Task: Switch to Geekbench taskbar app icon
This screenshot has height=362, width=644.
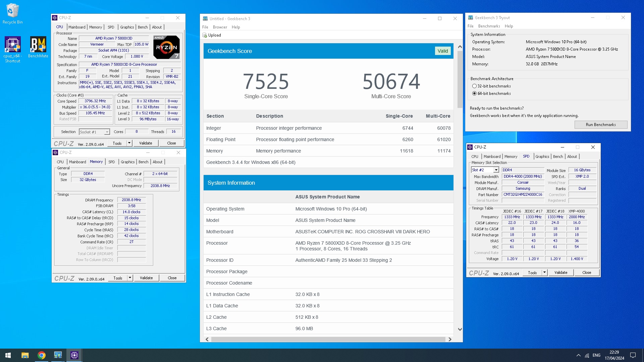Action: click(58, 355)
